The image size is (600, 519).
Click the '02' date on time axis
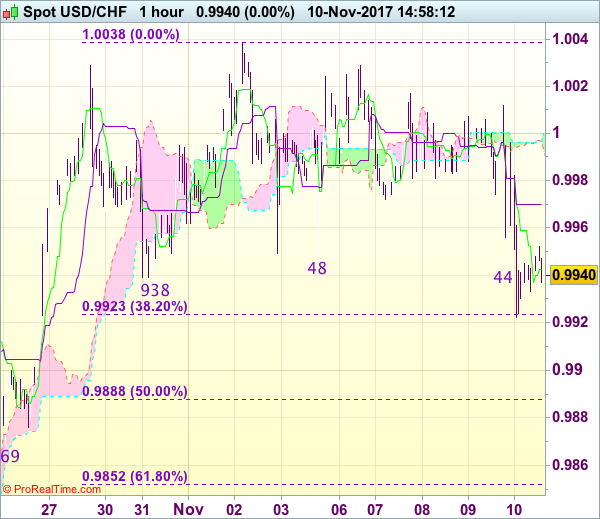click(x=234, y=510)
